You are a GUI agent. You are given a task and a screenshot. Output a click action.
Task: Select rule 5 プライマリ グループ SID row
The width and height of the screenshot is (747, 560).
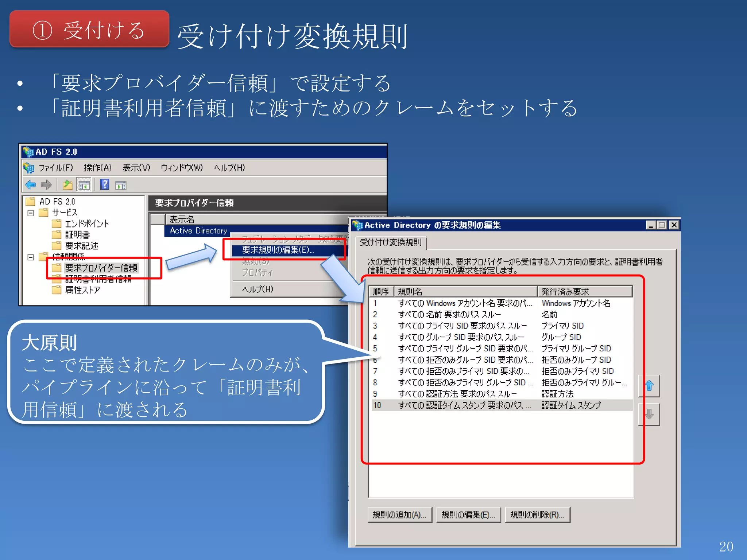pyautogui.click(x=502, y=349)
